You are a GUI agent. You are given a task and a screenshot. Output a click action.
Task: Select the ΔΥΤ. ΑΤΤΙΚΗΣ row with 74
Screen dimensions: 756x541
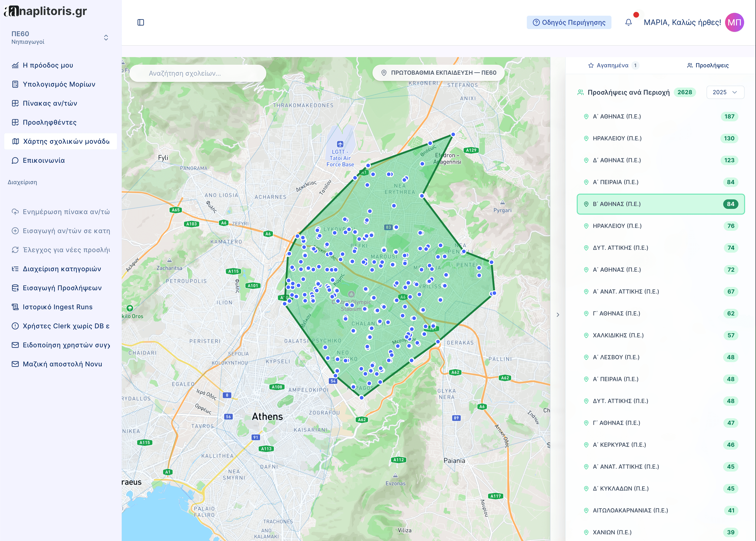click(x=661, y=248)
